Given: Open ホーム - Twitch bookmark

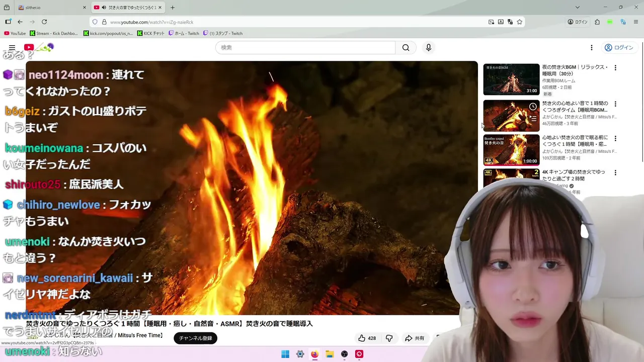Looking at the screenshot, I should pos(184,33).
